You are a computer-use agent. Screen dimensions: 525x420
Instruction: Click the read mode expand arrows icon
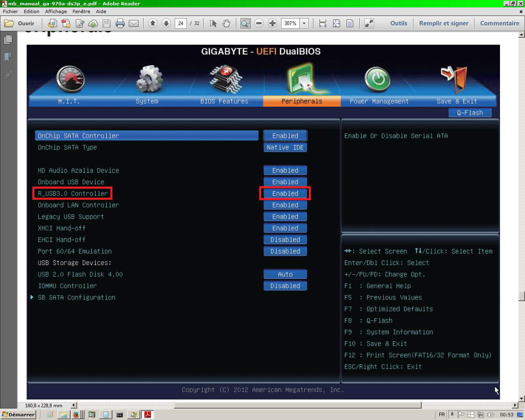tap(369, 23)
